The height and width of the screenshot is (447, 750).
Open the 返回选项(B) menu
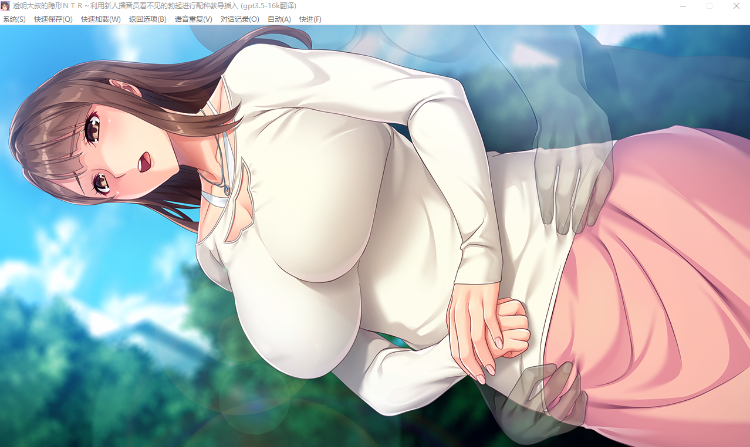tap(147, 19)
